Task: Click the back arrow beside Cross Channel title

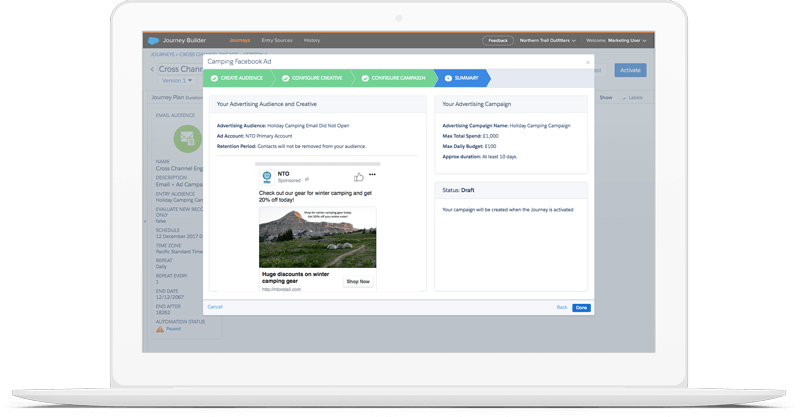Action: [x=152, y=69]
